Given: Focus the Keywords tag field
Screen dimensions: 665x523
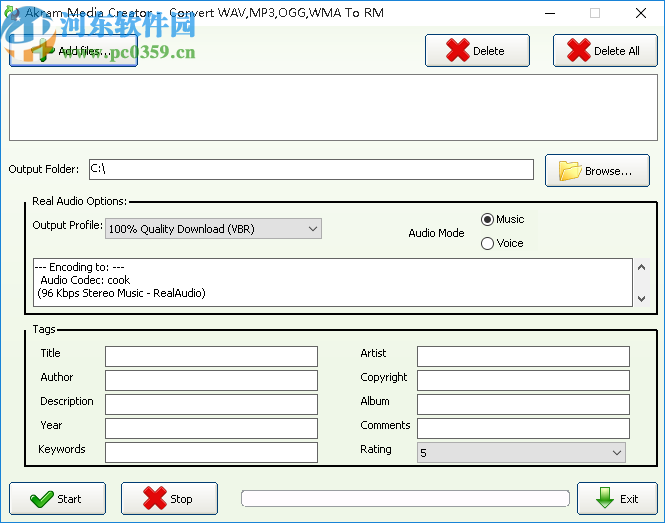Looking at the screenshot, I should pyautogui.click(x=211, y=453).
